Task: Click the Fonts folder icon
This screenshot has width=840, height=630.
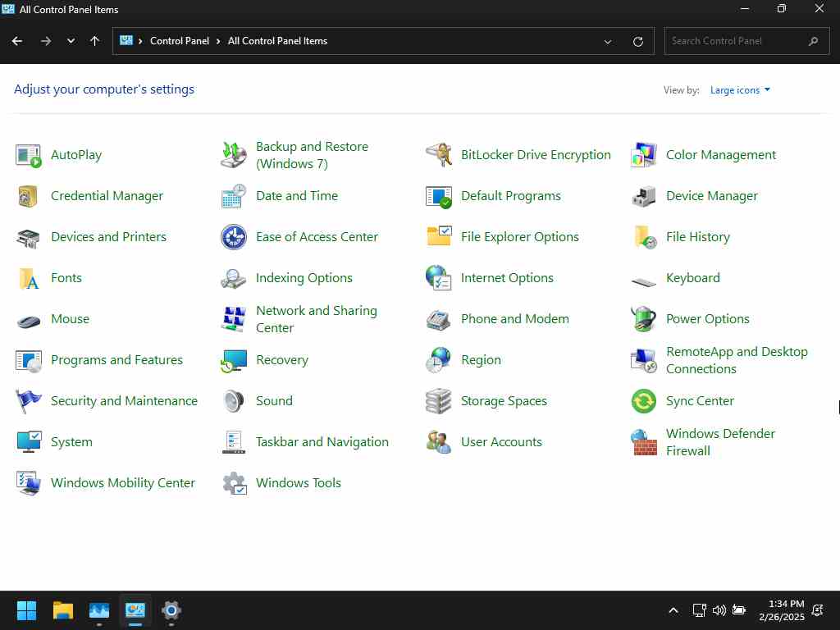Action: [x=29, y=279]
